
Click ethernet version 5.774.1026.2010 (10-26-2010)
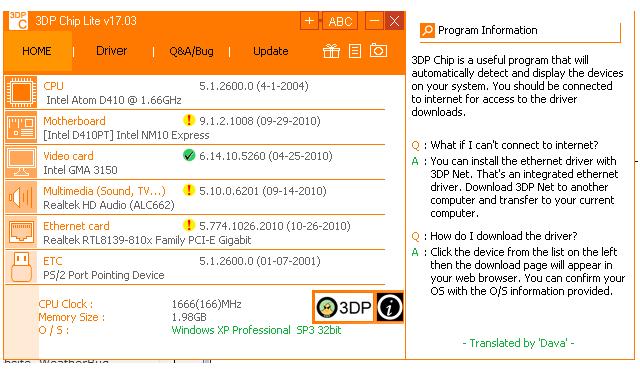coord(275,226)
